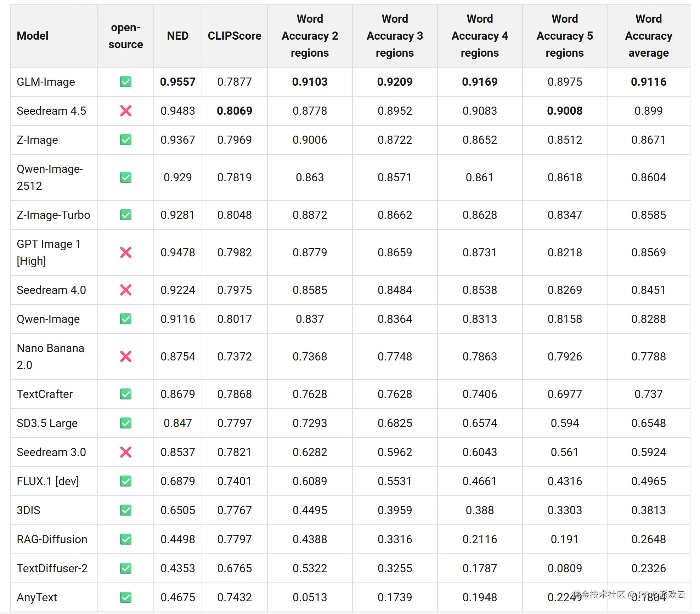The width and height of the screenshot is (700, 614).
Task: Click red cross in GPT Image 1 row
Action: 126,252
